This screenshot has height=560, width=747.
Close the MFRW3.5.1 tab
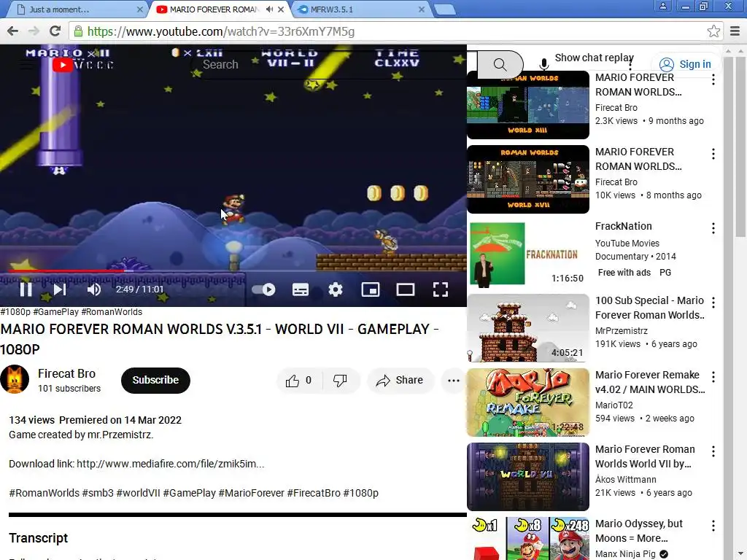(x=421, y=9)
